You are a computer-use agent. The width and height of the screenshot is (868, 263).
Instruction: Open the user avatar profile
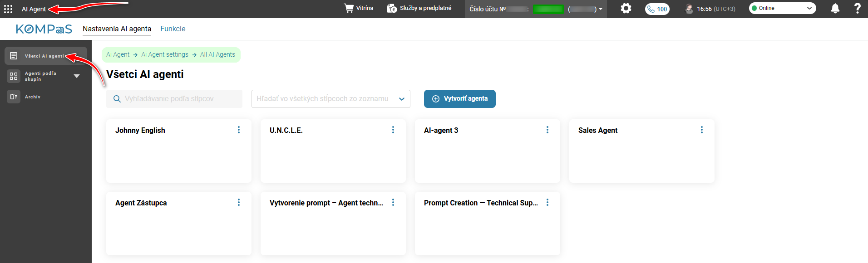tap(689, 9)
